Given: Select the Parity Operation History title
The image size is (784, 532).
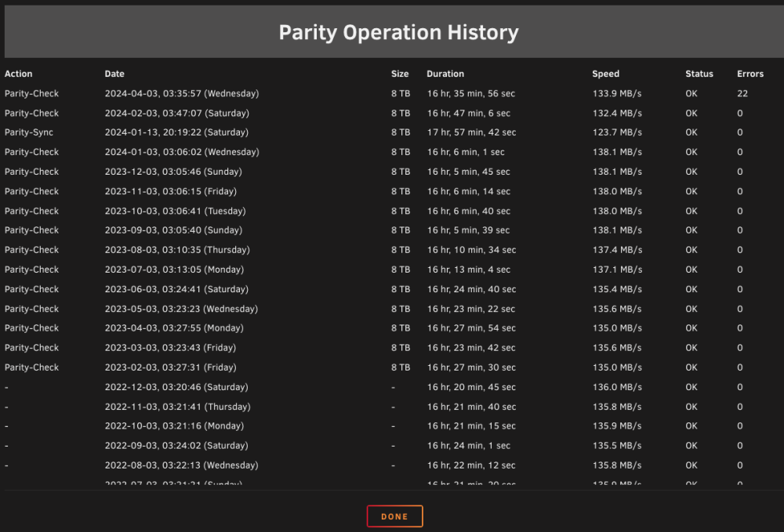Looking at the screenshot, I should coord(398,32).
